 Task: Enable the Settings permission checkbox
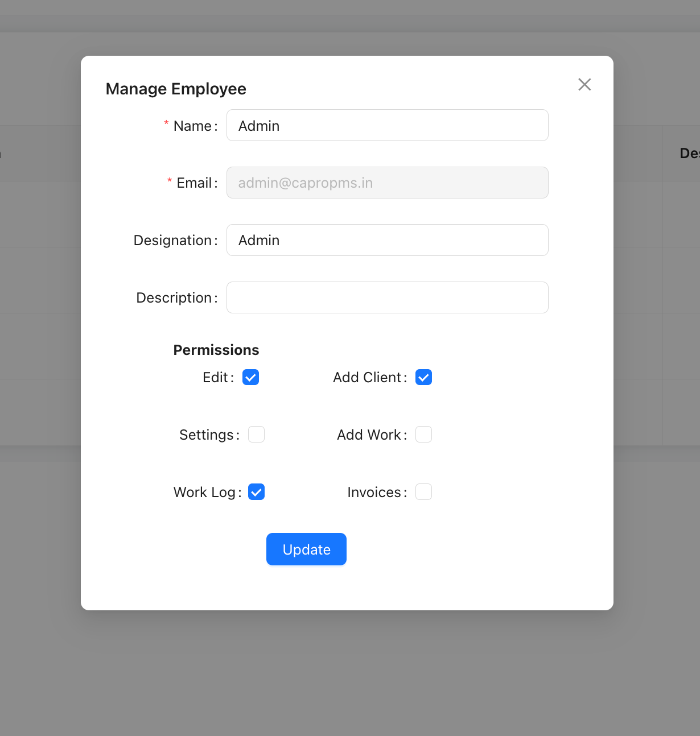[256, 435]
